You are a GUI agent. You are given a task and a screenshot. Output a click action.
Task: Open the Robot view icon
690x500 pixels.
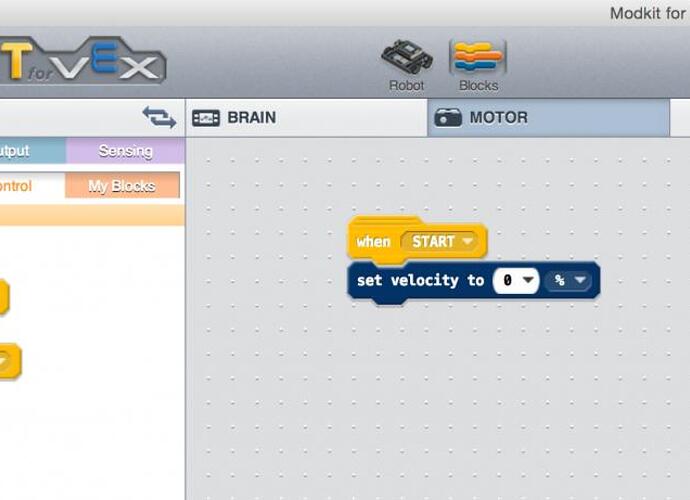click(407, 66)
